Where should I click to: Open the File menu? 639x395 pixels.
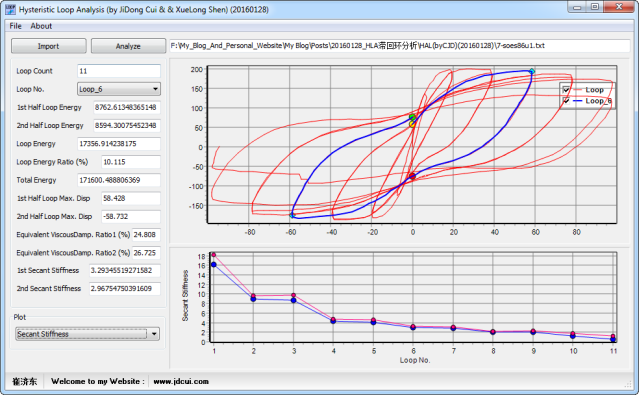tap(15, 26)
